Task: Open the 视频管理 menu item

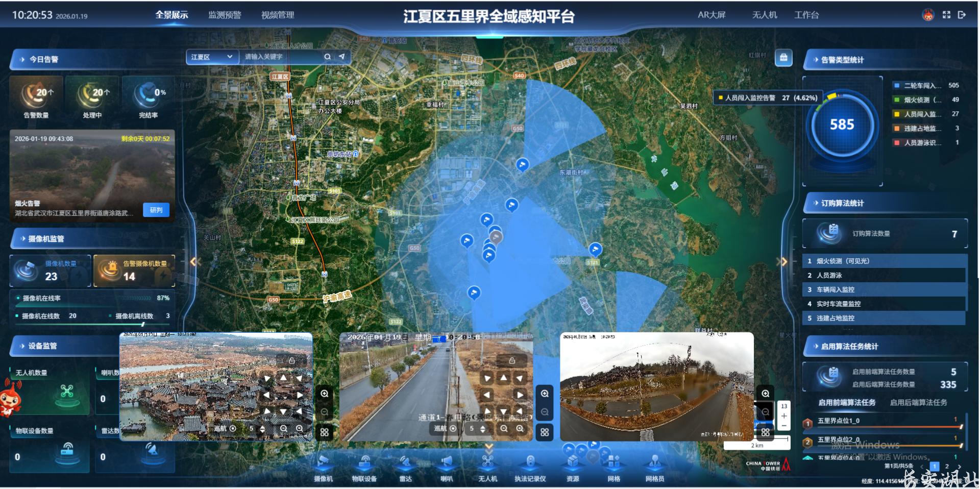Action: point(277,15)
